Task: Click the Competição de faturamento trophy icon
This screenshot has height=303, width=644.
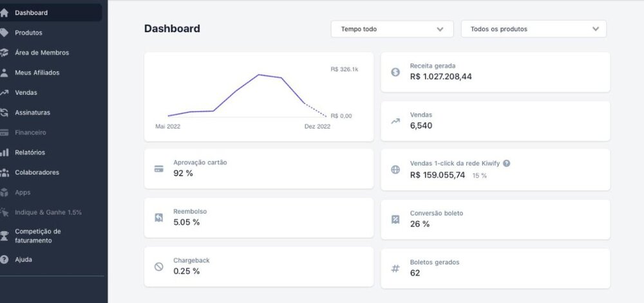Action: [x=4, y=235]
